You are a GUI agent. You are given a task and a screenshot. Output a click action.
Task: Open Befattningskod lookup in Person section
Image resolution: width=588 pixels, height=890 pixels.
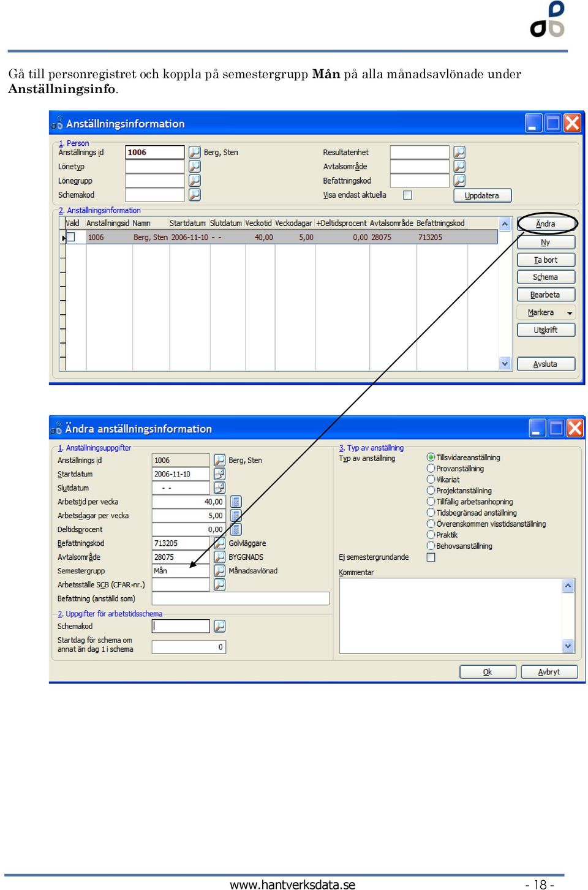pyautogui.click(x=459, y=181)
